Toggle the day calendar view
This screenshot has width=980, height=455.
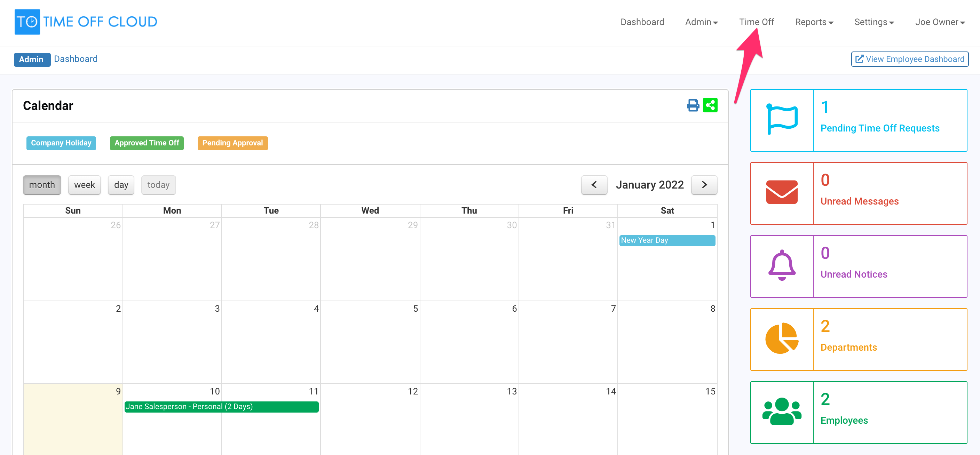click(x=121, y=185)
